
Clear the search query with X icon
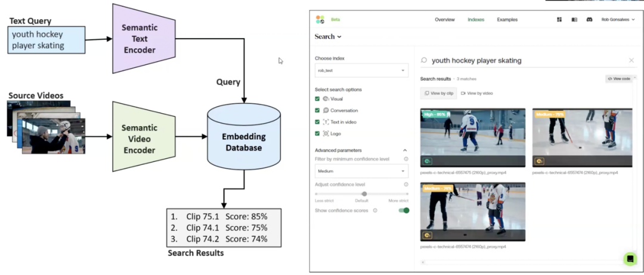[631, 60]
